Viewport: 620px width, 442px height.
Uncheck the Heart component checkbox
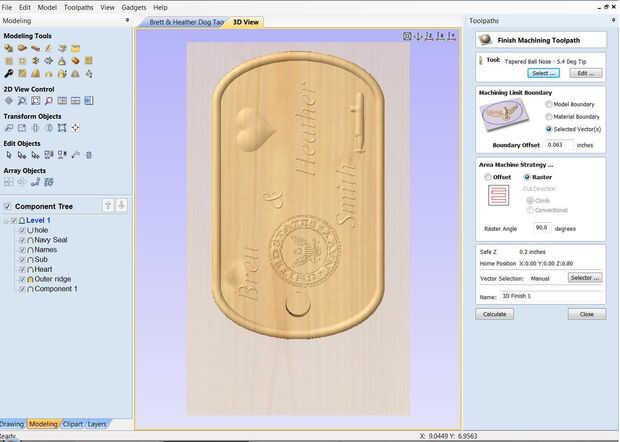(x=22, y=269)
